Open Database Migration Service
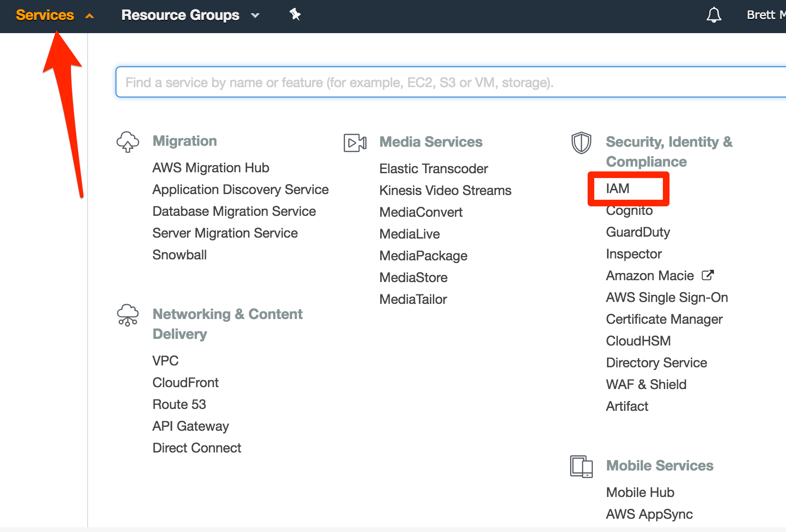The width and height of the screenshot is (786, 532). (234, 211)
